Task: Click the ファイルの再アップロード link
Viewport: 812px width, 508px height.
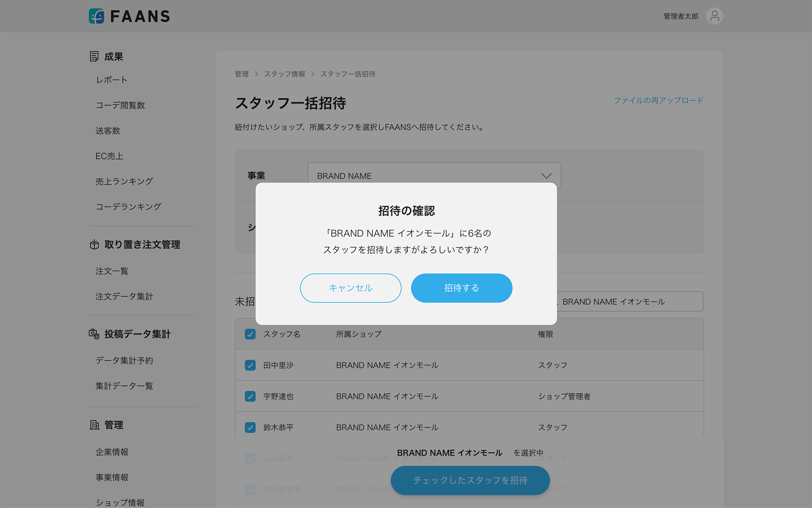Action: point(658,100)
